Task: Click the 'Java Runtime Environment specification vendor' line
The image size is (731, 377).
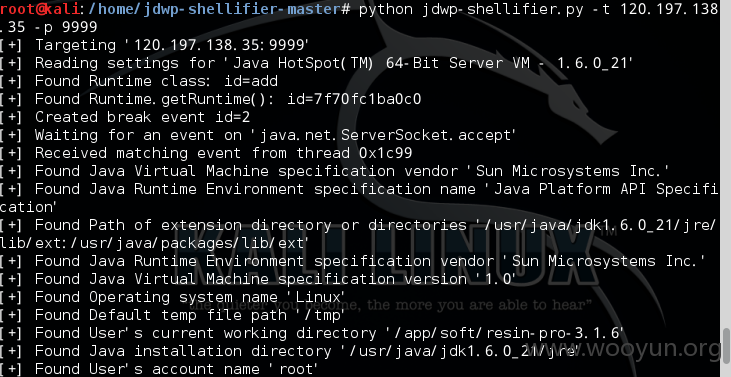Action: point(353,261)
